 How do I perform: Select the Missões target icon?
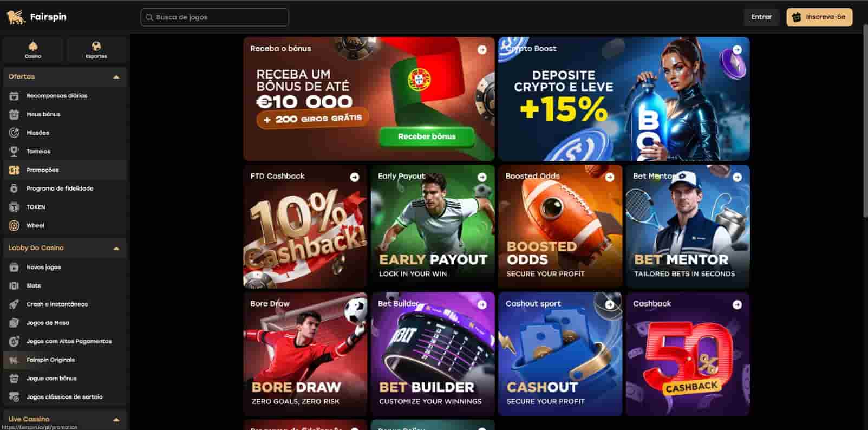tap(14, 133)
